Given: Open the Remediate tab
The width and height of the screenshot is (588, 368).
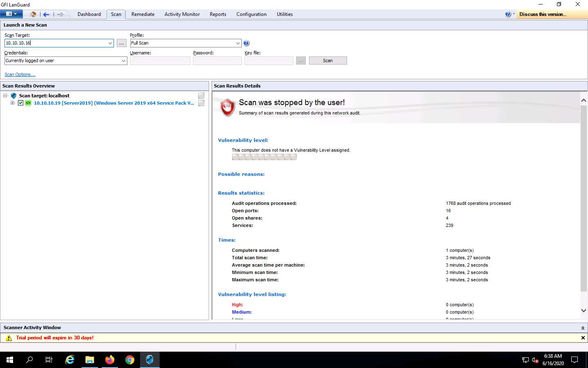Looking at the screenshot, I should pyautogui.click(x=143, y=14).
